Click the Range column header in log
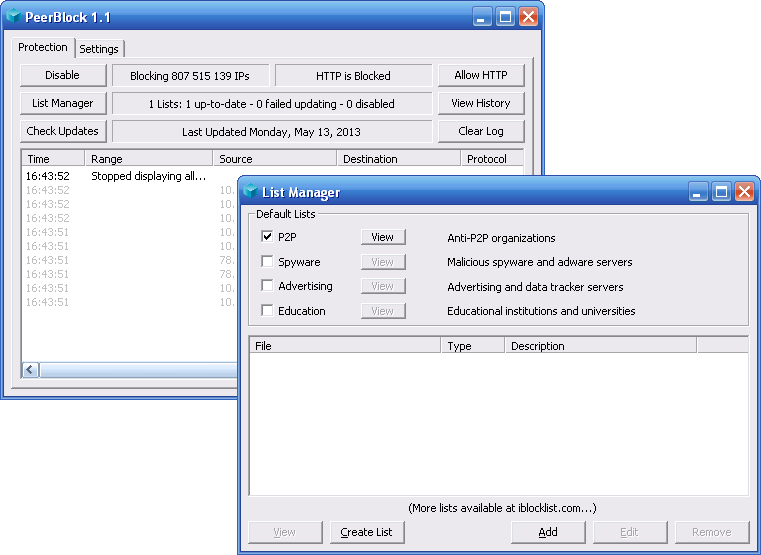Screen dimensions: 761x555 pos(149,159)
